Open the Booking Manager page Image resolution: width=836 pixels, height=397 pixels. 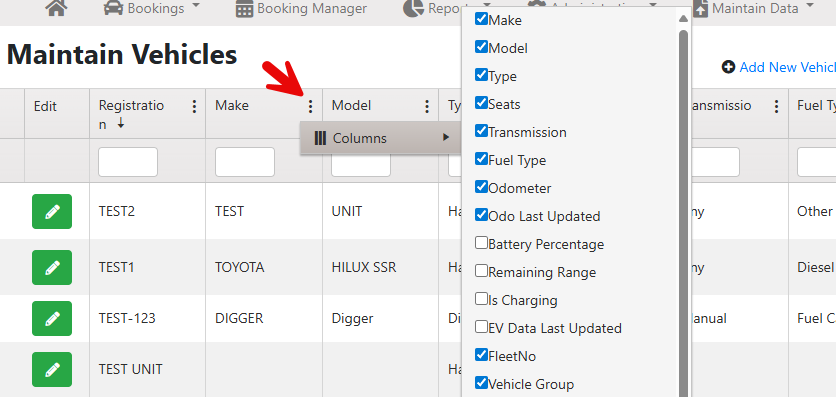[x=301, y=9]
